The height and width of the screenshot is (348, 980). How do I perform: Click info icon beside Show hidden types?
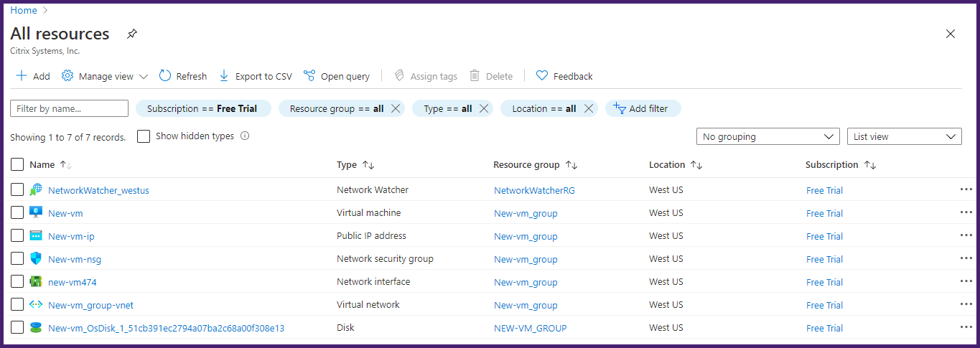245,136
